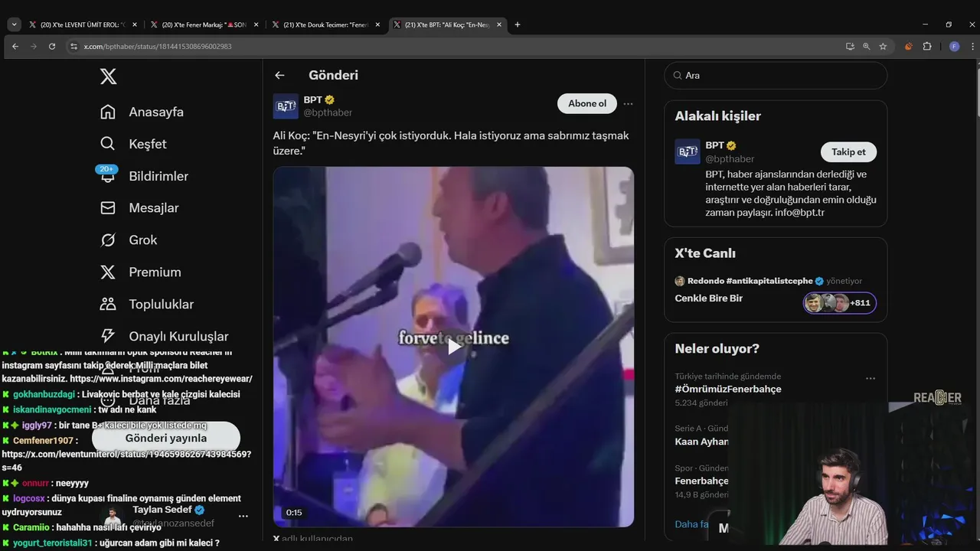
Task: Click the Keşfet magnifier icon
Action: coord(108,144)
